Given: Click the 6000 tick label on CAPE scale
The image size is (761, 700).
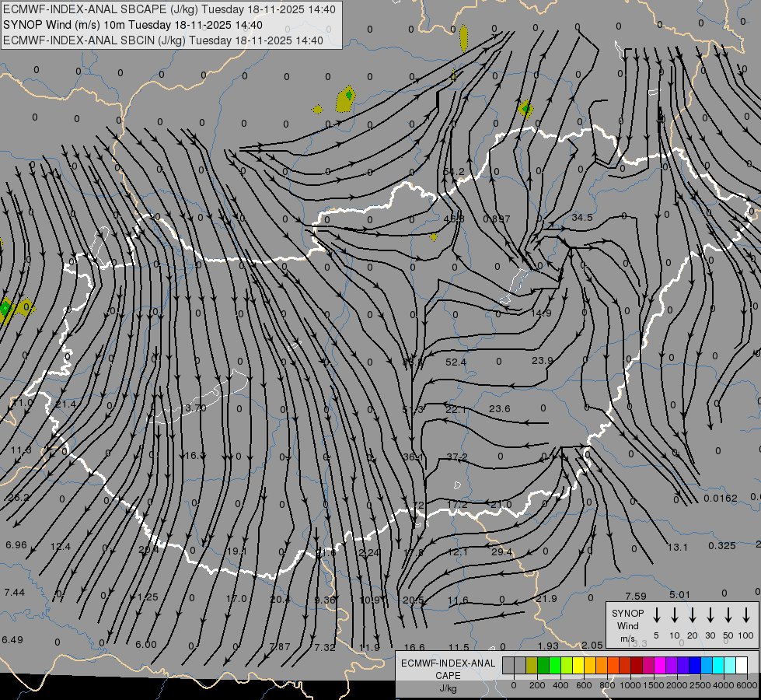Looking at the screenshot, I should (x=748, y=685).
